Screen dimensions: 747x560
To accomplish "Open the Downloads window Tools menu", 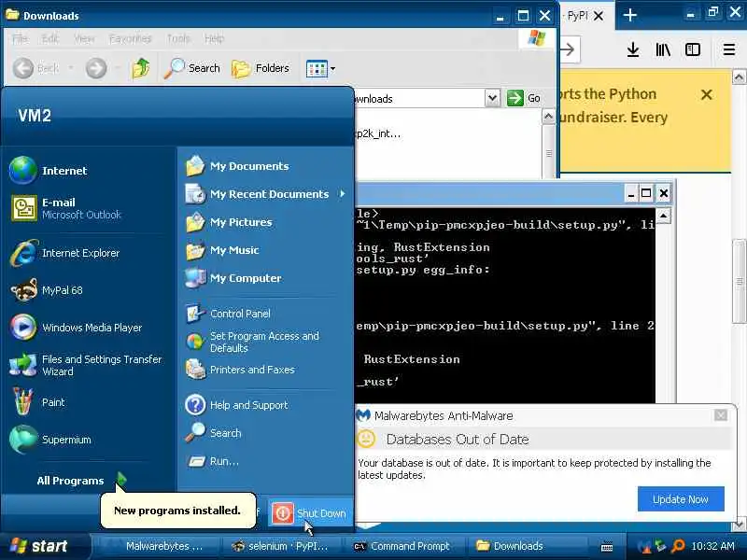I will [x=178, y=38].
